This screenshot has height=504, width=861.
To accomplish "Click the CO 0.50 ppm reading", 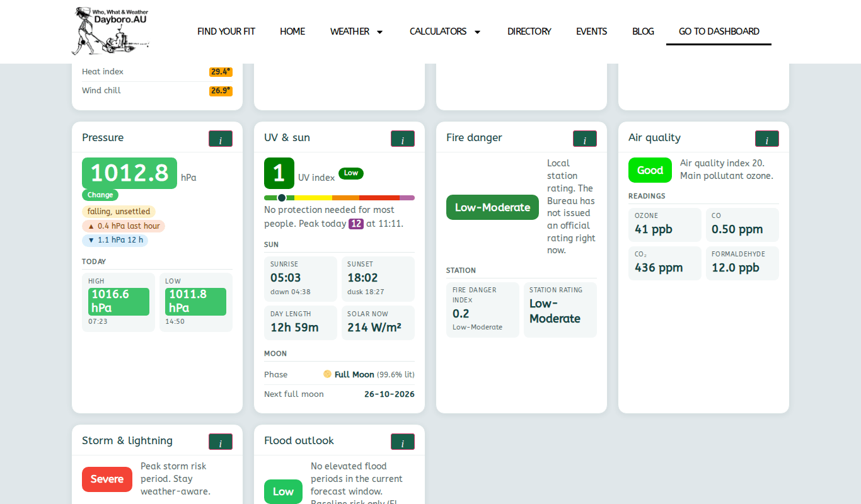I will click(x=742, y=225).
